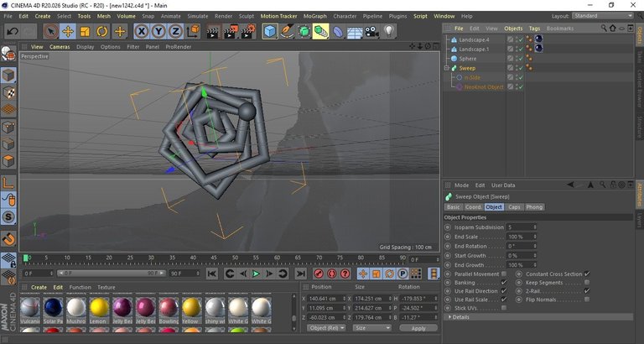Open the Deformer bend icon
Image resolution: width=644 pixels, height=344 pixels.
pos(338,31)
